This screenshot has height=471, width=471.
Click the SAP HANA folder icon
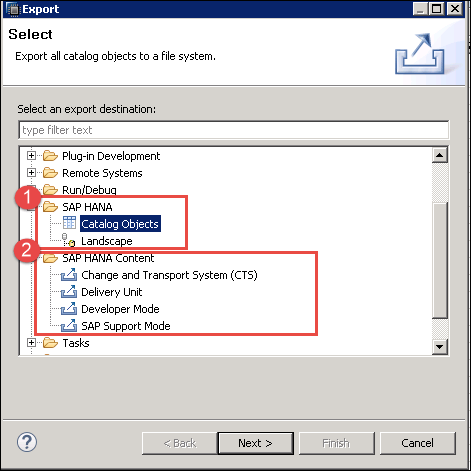50,207
